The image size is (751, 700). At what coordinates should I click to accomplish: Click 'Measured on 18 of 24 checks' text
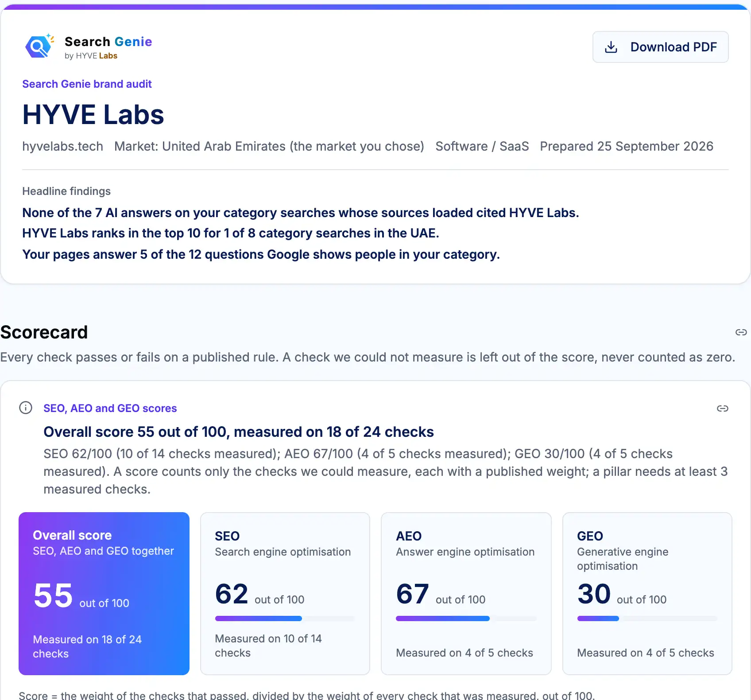[x=87, y=646]
